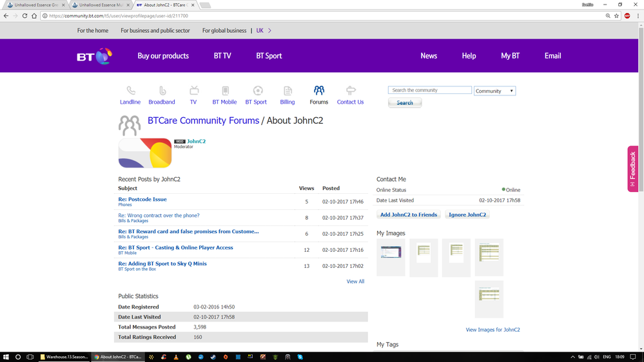Bookmark this page with the star icon
Image resolution: width=644 pixels, height=362 pixels.
[x=616, y=15]
